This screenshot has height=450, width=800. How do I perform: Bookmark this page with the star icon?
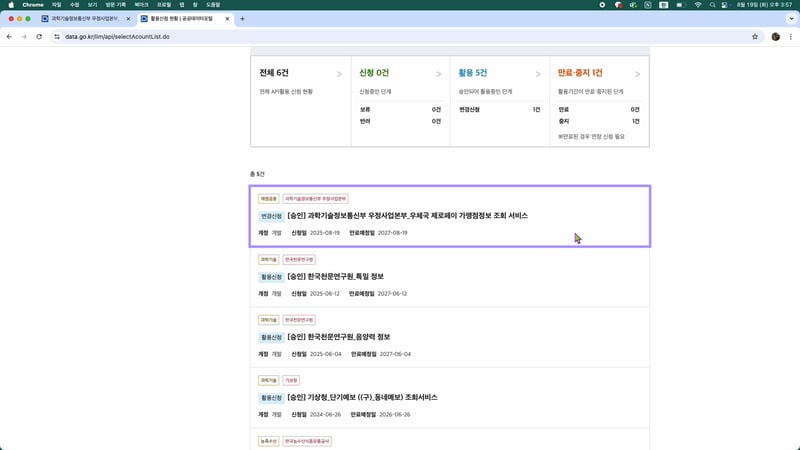point(755,37)
